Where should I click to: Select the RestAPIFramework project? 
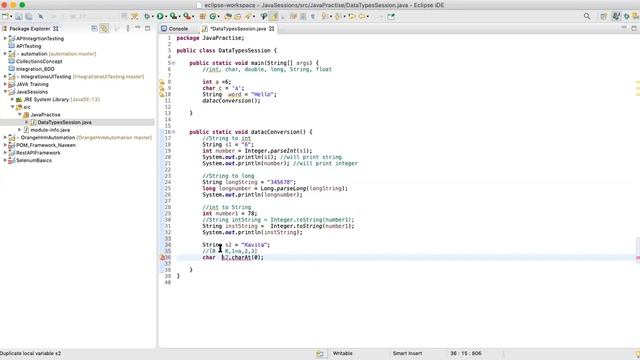[x=38, y=153]
